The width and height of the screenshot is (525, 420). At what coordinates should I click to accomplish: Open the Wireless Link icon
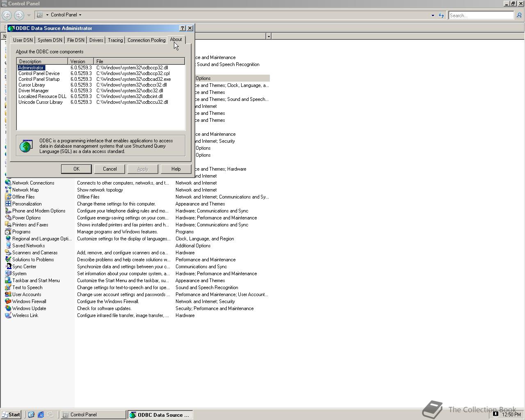coord(8,315)
